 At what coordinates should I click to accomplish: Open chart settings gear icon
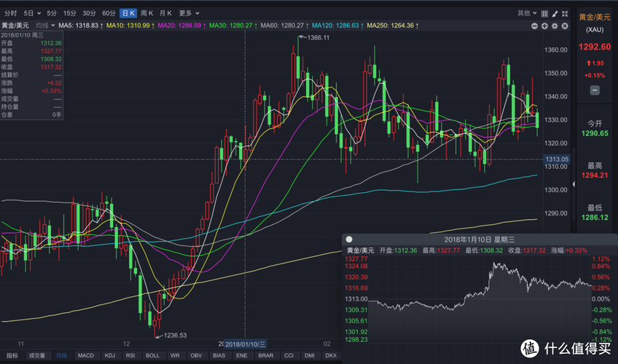click(555, 25)
